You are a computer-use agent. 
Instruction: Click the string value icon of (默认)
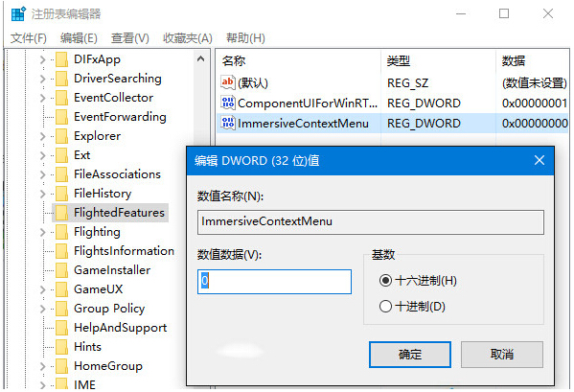click(x=228, y=82)
